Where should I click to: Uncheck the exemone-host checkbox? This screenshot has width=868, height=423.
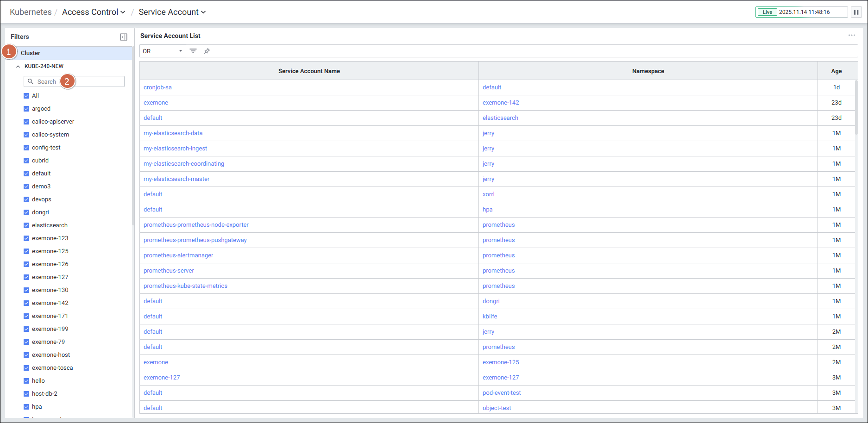pyautogui.click(x=26, y=355)
